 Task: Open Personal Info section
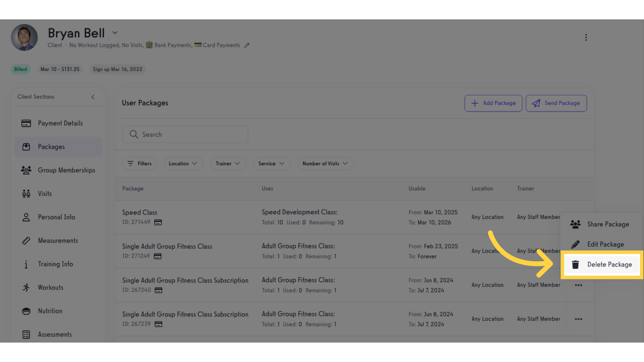58,217
